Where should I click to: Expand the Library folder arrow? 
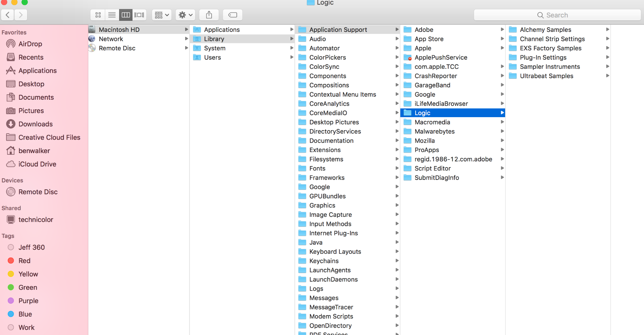click(292, 39)
